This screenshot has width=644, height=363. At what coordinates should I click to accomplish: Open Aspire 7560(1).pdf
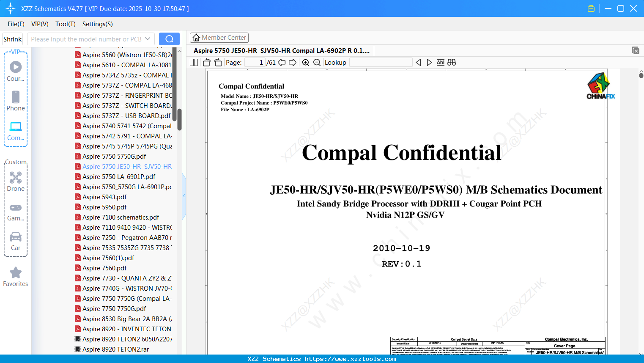[x=104, y=258]
